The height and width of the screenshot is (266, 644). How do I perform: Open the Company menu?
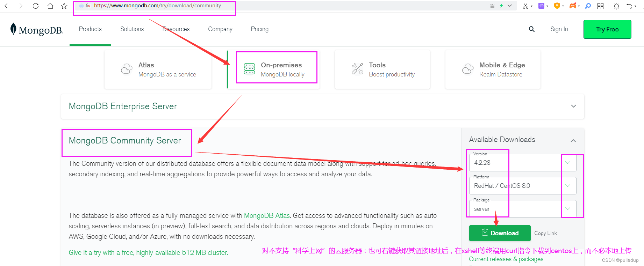pos(220,29)
